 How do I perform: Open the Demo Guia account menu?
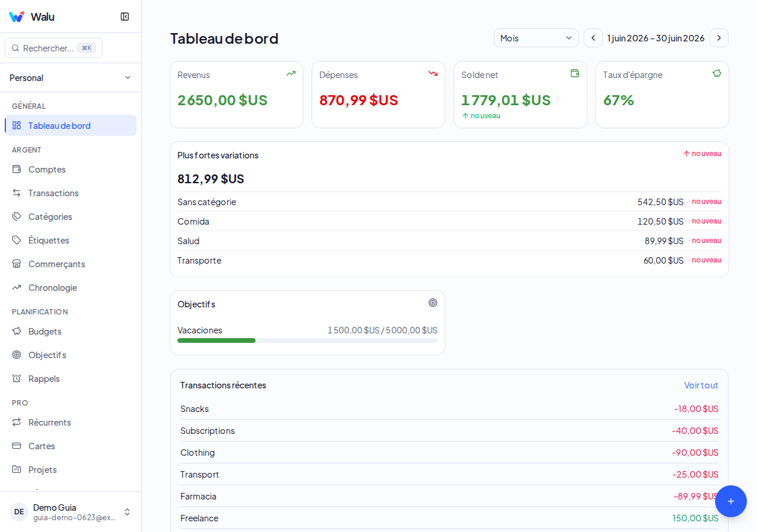[71, 512]
